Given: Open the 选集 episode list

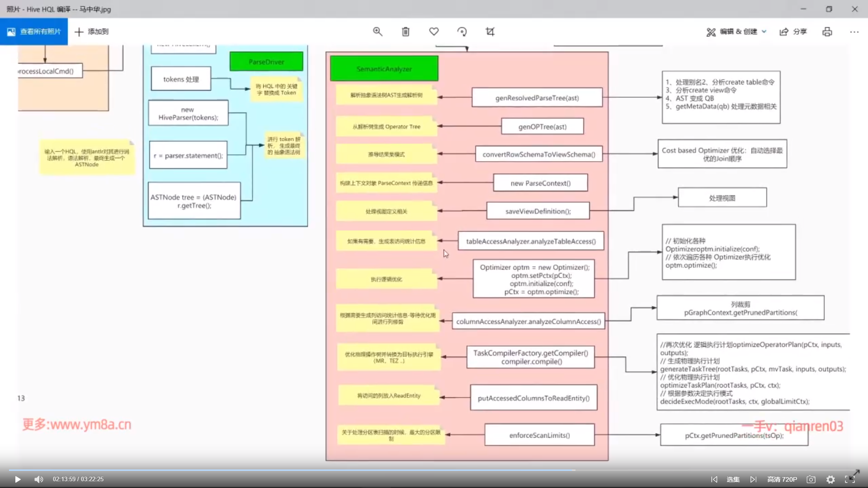Looking at the screenshot, I should pos(733,479).
